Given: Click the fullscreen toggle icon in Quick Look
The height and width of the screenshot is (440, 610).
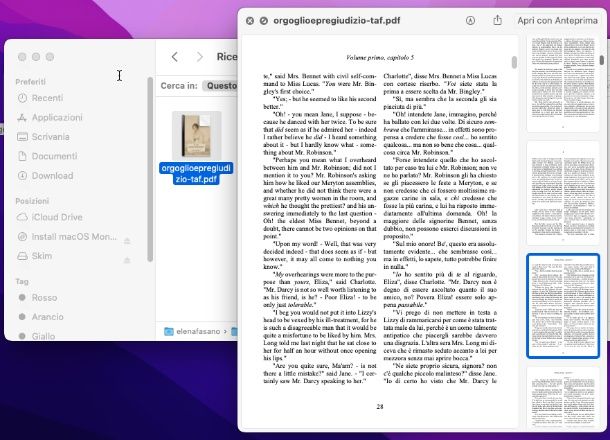Looking at the screenshot, I should tap(264, 21).
